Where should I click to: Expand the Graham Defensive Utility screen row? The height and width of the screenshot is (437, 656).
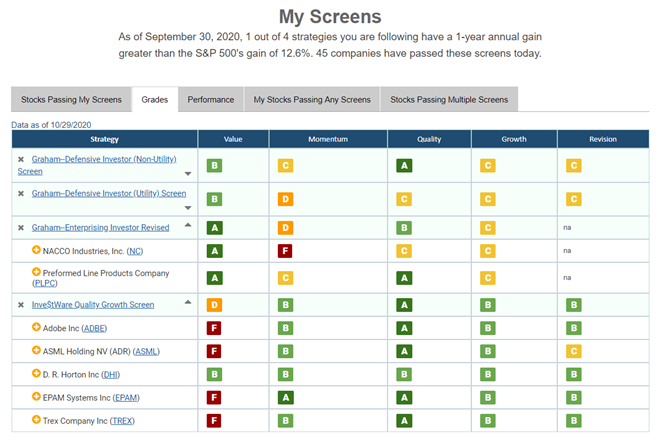click(188, 208)
